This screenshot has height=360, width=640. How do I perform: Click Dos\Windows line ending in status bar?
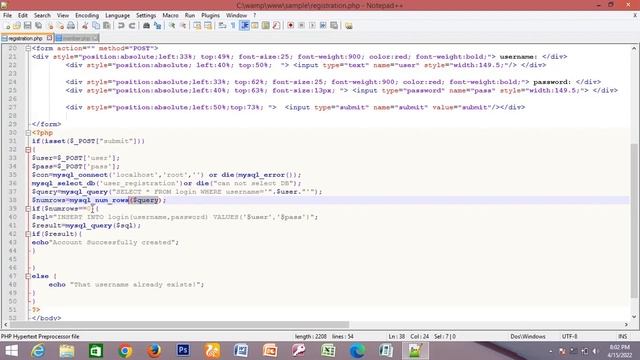pos(528,336)
